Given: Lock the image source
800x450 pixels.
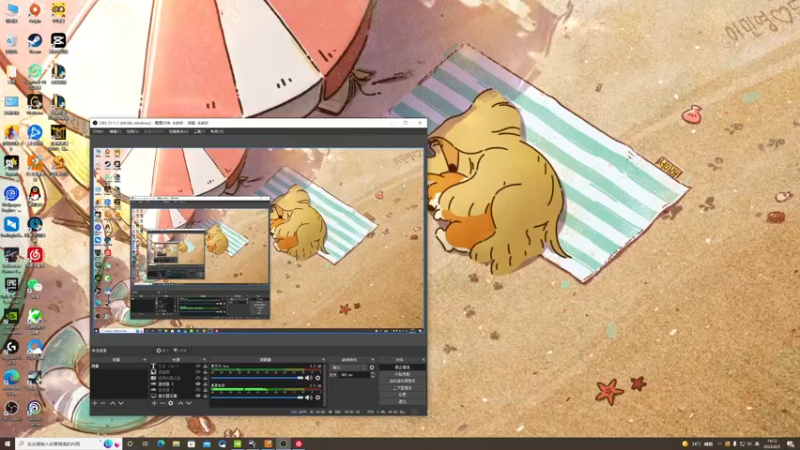Looking at the screenshot, I should [205, 372].
